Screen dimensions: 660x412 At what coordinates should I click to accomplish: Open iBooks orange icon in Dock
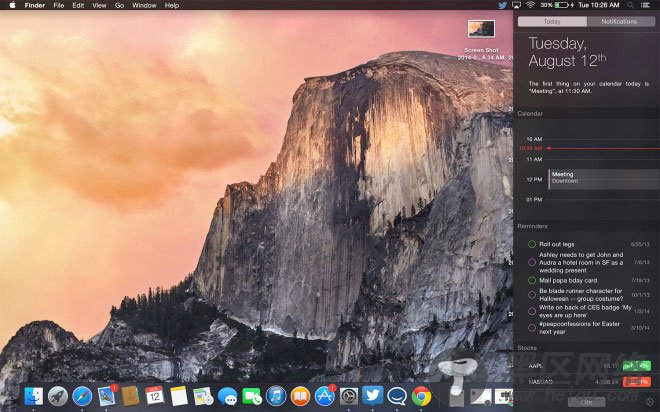pyautogui.click(x=301, y=396)
